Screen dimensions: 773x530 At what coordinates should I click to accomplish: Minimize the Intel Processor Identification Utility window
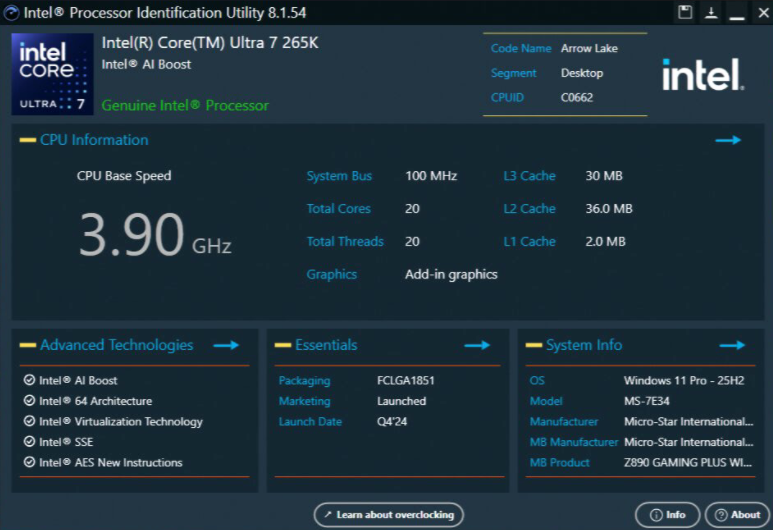[737, 18]
